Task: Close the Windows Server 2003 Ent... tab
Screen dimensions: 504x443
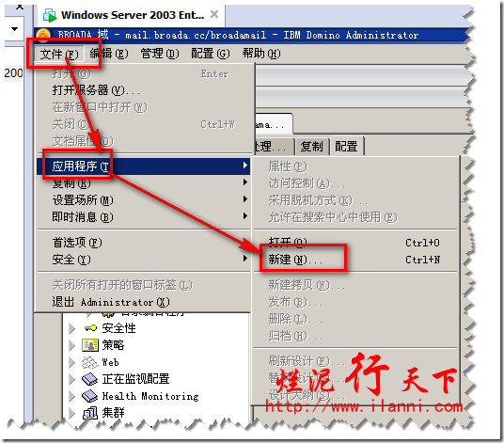Action: pyautogui.click(x=214, y=14)
